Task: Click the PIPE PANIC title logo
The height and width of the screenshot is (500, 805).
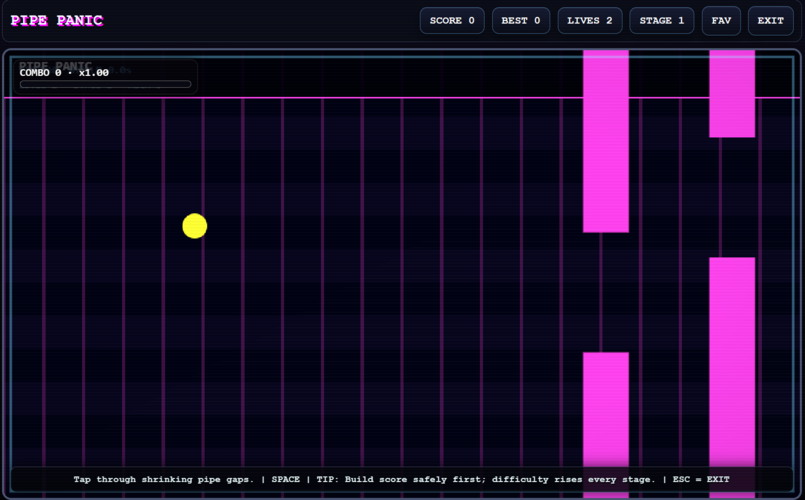Action: [56, 21]
